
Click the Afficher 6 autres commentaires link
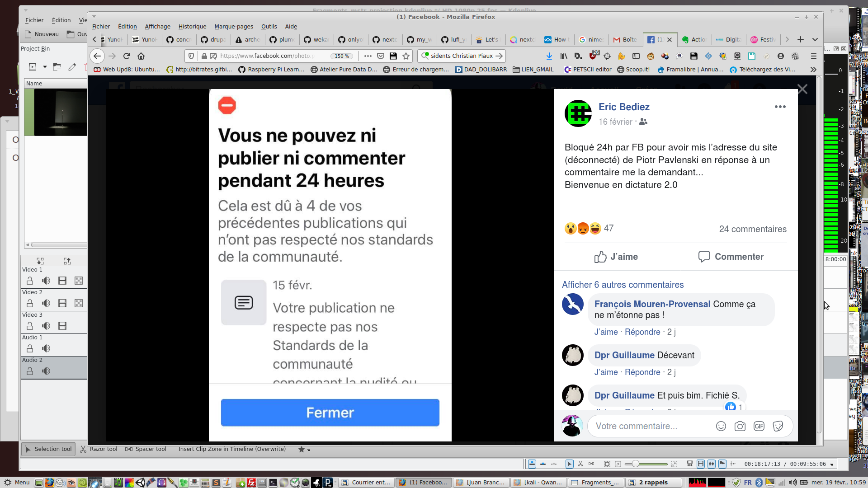click(x=623, y=285)
